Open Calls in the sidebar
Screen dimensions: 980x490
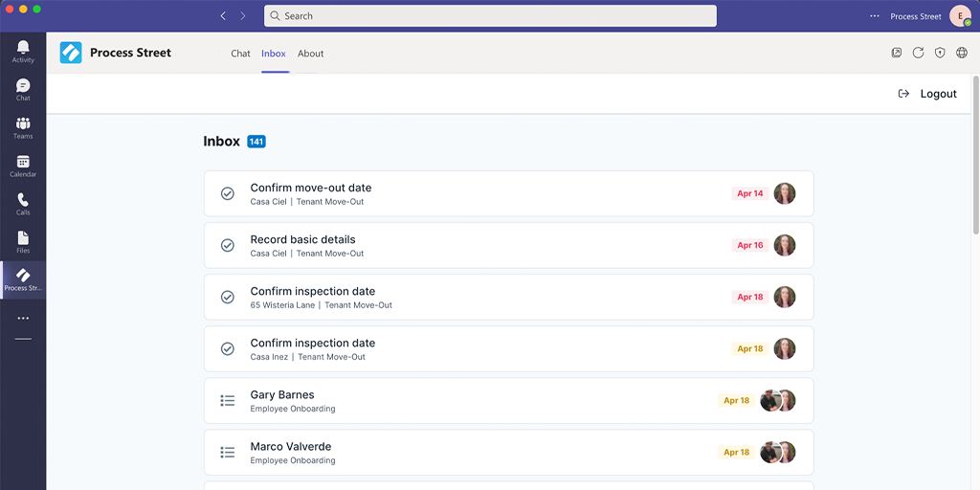(23, 204)
